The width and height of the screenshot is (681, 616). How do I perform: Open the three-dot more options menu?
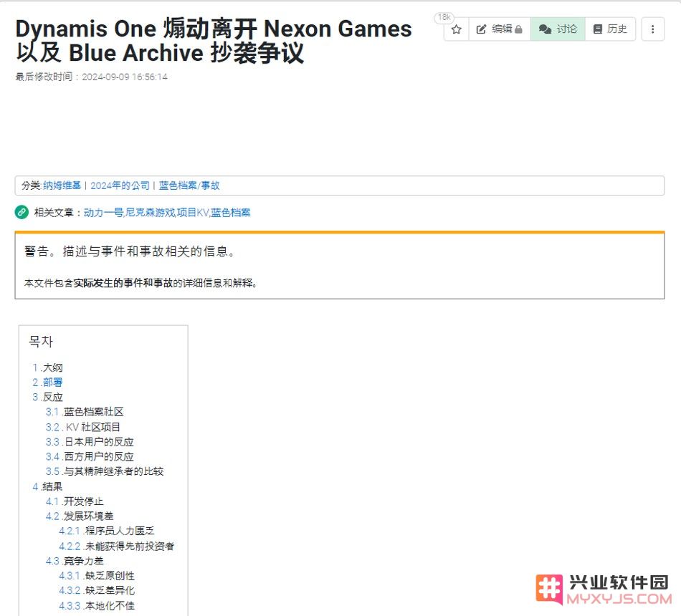click(652, 29)
